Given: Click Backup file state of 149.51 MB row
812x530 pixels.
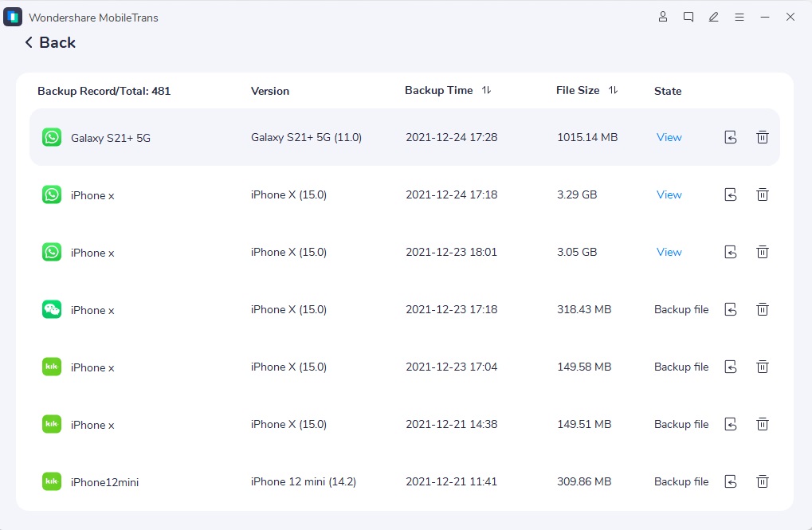Looking at the screenshot, I should [x=681, y=424].
